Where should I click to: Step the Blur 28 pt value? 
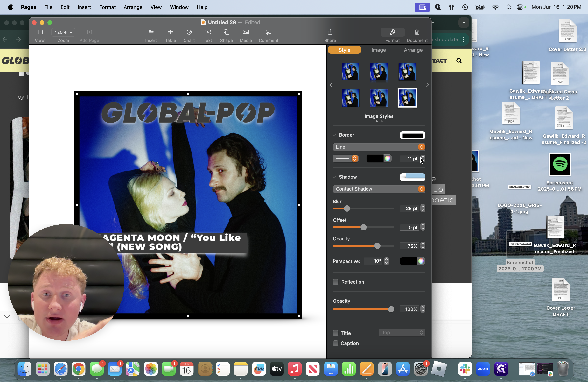click(423, 208)
